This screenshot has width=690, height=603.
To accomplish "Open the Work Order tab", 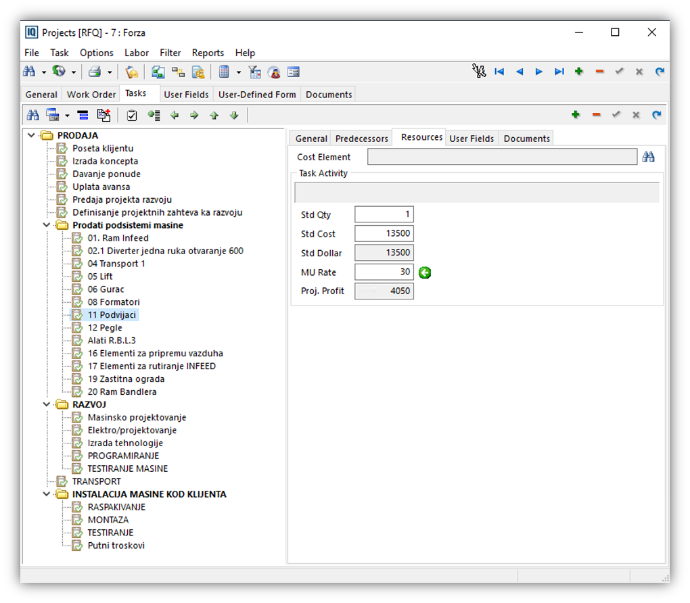I will (92, 94).
